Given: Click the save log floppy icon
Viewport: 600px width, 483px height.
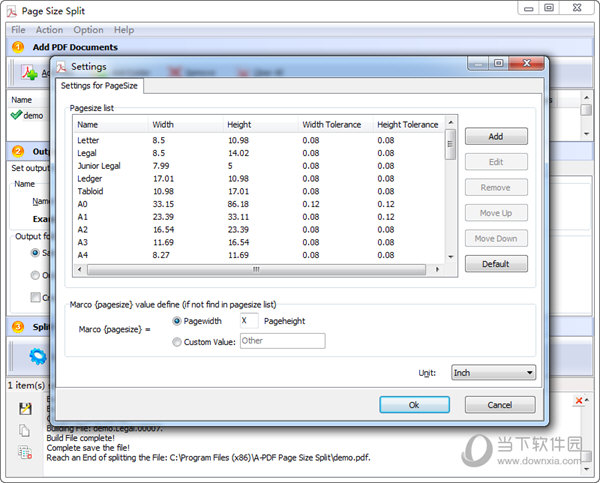Looking at the screenshot, I should 25,409.
